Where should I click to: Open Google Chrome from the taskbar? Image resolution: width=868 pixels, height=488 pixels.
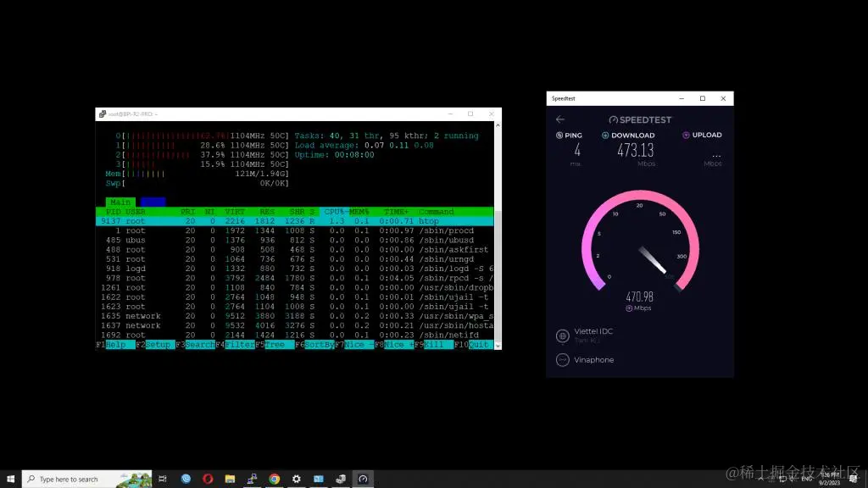[274, 479]
